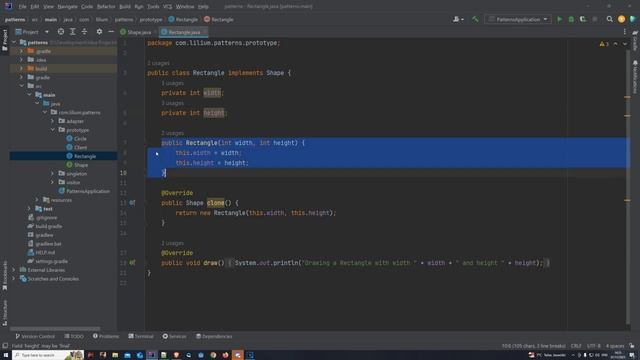Select build.gradle file in tree

45,226
